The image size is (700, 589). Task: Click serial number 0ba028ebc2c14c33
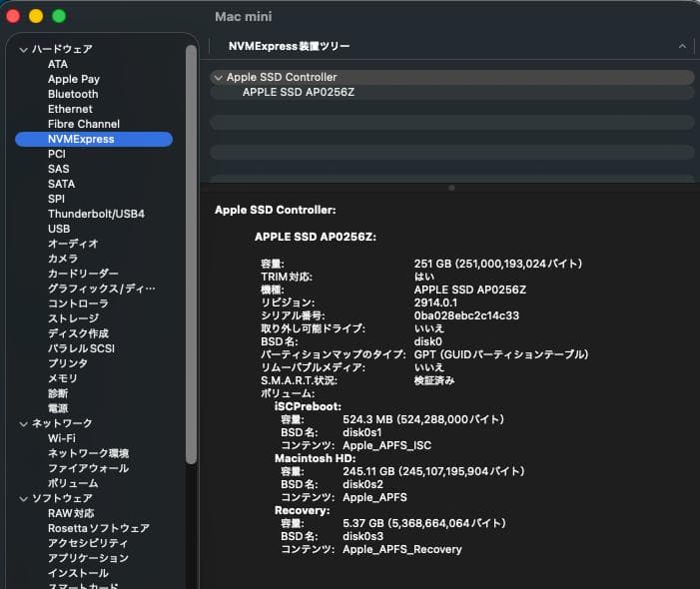coord(466,315)
